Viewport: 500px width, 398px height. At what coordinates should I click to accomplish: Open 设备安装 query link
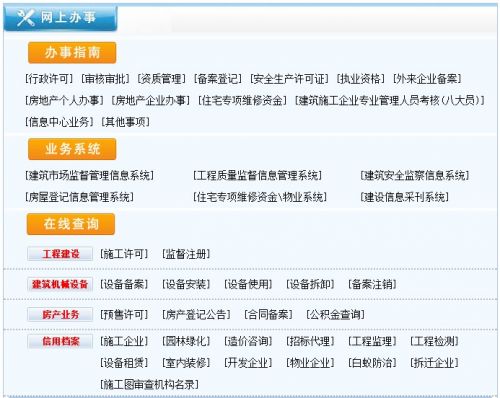(x=186, y=284)
